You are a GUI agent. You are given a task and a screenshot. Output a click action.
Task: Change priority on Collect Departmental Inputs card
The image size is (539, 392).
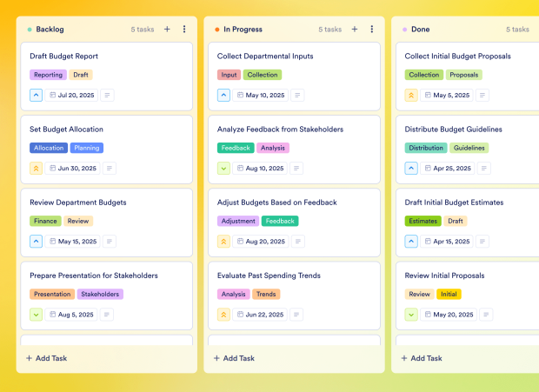point(223,95)
